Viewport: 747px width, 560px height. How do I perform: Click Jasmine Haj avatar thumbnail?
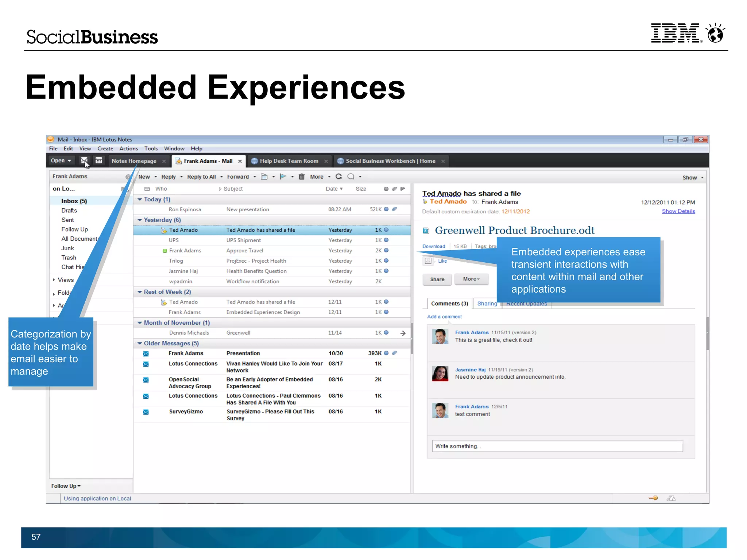[x=440, y=374]
